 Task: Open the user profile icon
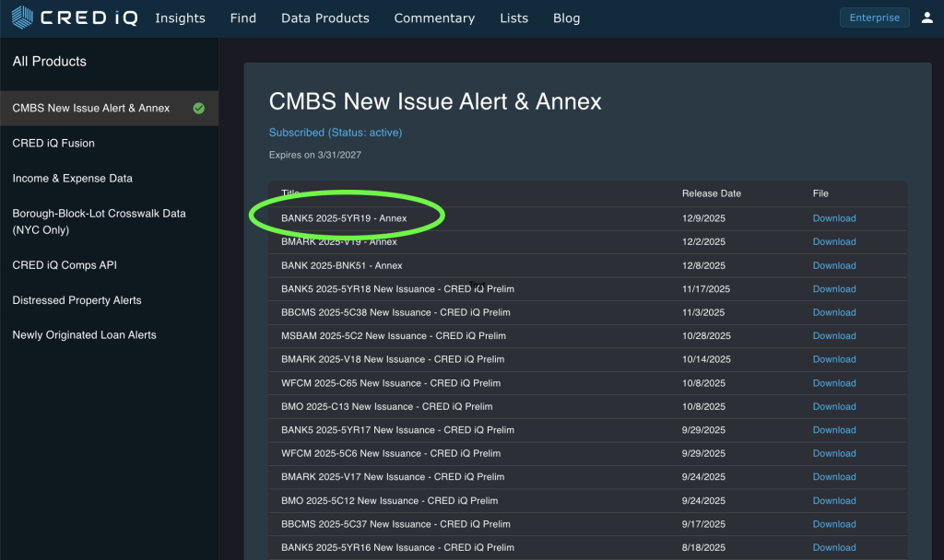pos(926,17)
